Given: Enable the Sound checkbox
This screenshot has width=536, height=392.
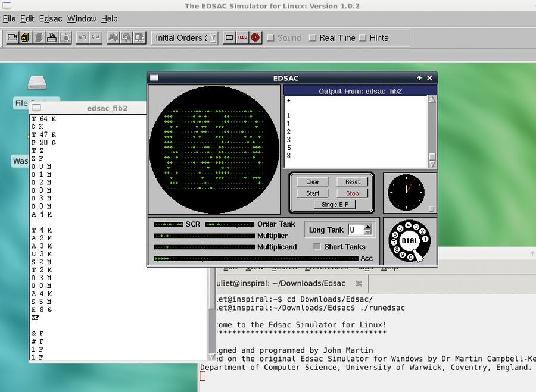Looking at the screenshot, I should (271, 38).
